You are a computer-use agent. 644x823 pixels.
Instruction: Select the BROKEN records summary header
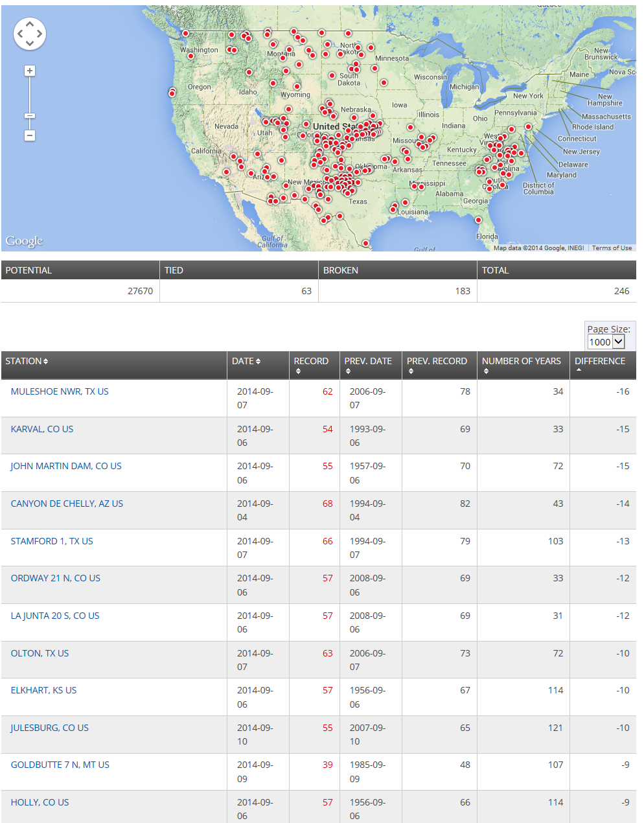pyautogui.click(x=341, y=270)
